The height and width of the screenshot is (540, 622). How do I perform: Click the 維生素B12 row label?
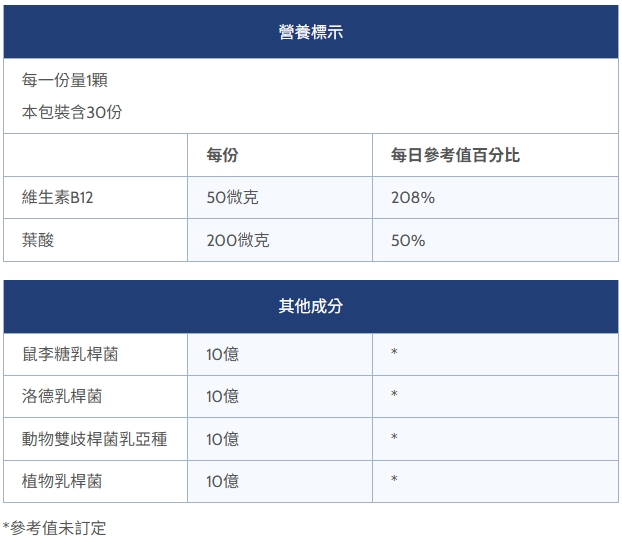point(58,198)
